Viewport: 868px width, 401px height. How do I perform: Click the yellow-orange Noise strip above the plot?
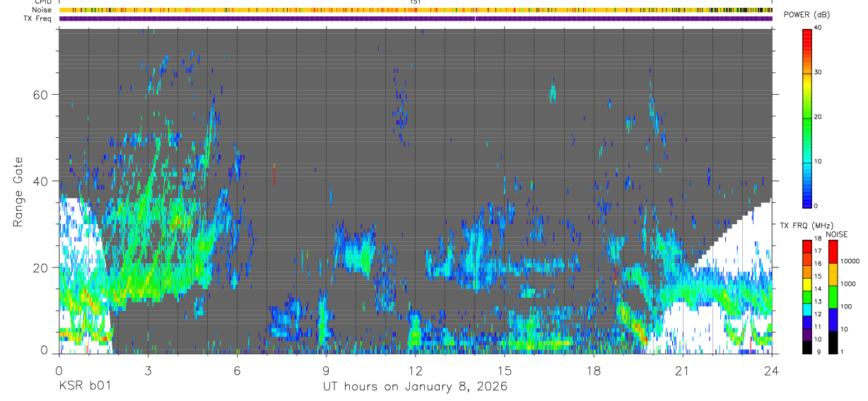coord(416,10)
